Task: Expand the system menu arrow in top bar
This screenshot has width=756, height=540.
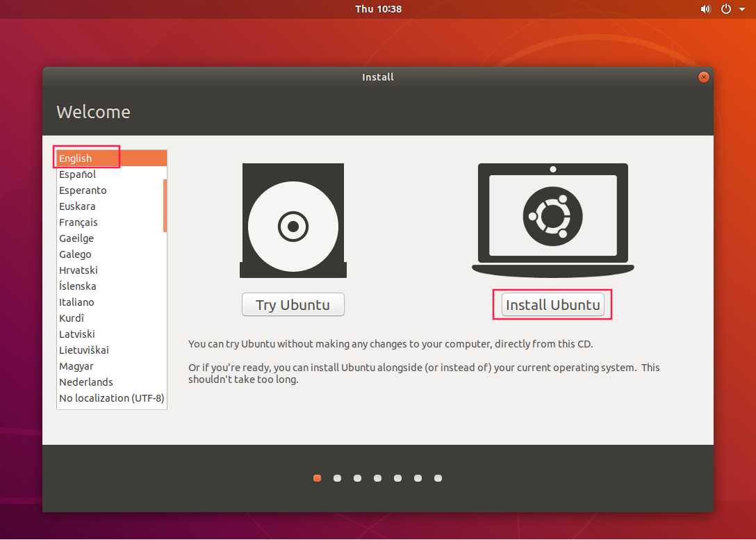Action: (742, 9)
